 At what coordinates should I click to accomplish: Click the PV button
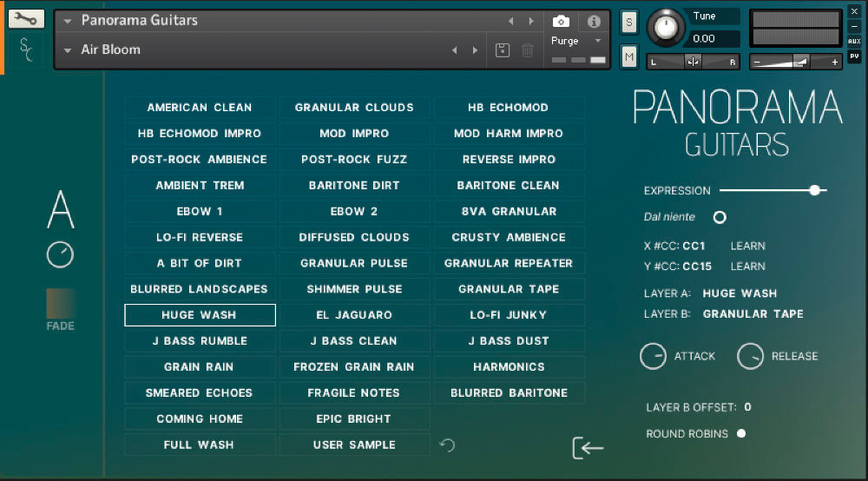pyautogui.click(x=854, y=56)
